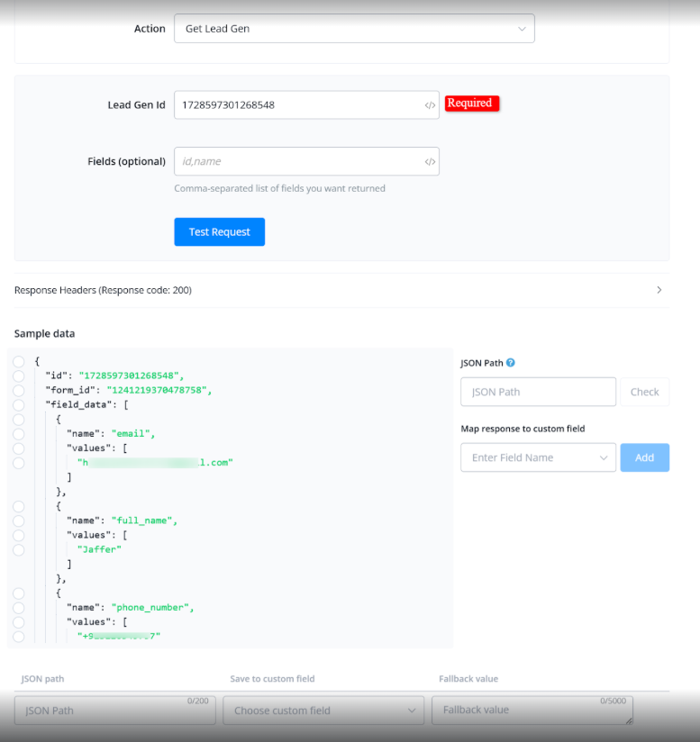Click the code icon in Fields (optional) field
Screen dimensions: 700x742
[x=430, y=162]
